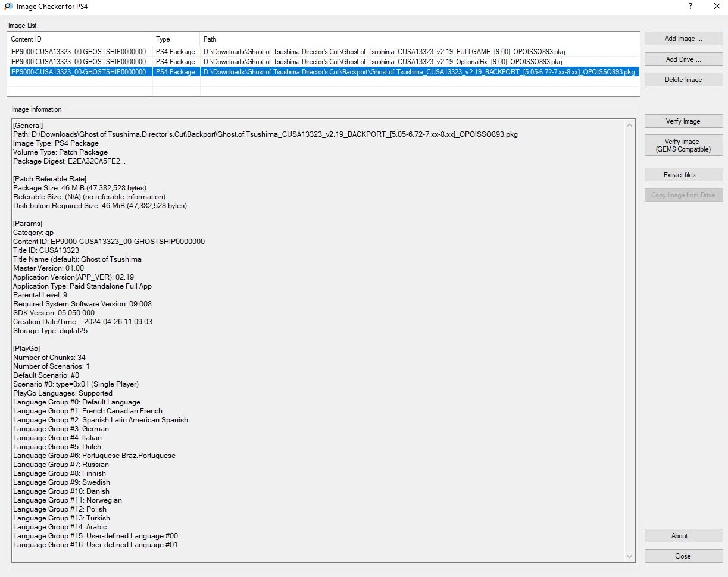Click the Image Checker app icon in title bar

[x=9, y=7]
